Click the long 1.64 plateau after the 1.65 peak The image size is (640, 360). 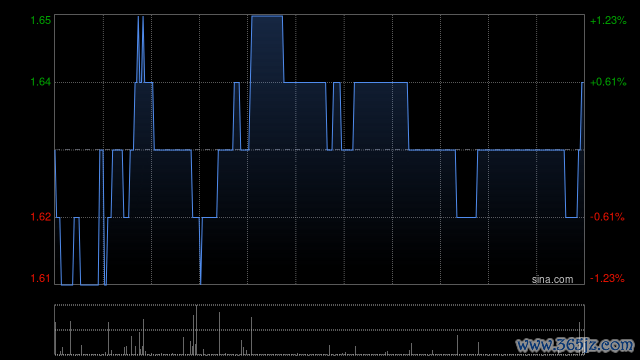(x=304, y=83)
